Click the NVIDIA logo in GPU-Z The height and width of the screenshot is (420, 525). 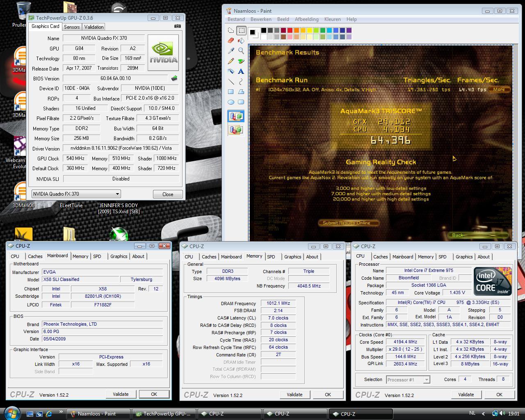(x=163, y=52)
